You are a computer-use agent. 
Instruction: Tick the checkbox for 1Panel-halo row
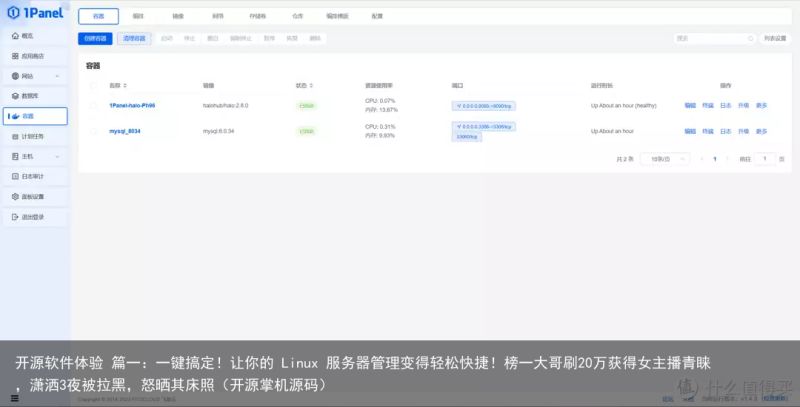coord(93,106)
